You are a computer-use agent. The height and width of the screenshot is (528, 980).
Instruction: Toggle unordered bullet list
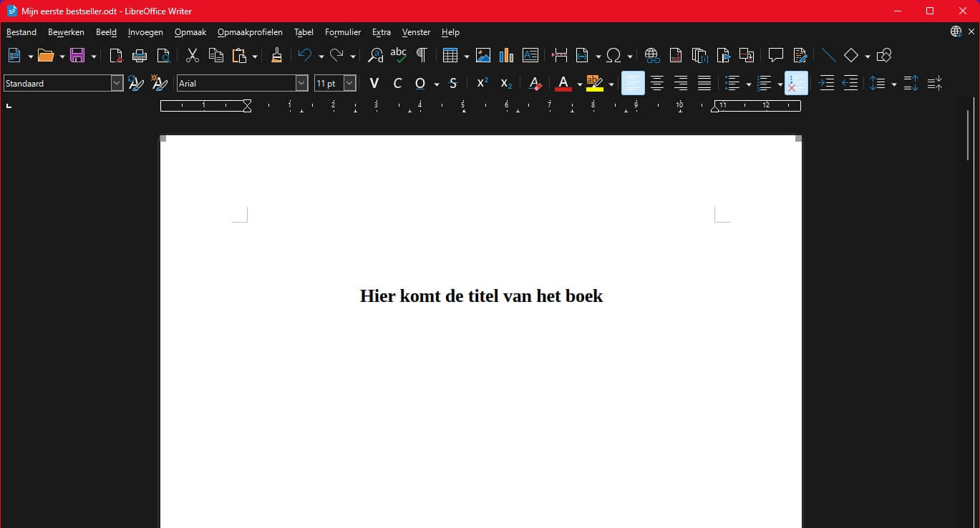[x=732, y=84]
